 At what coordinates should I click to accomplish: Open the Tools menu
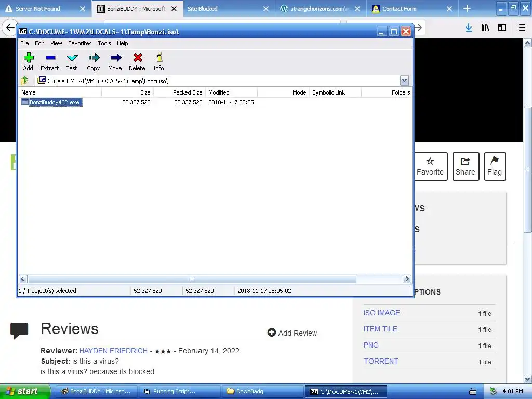coord(104,43)
